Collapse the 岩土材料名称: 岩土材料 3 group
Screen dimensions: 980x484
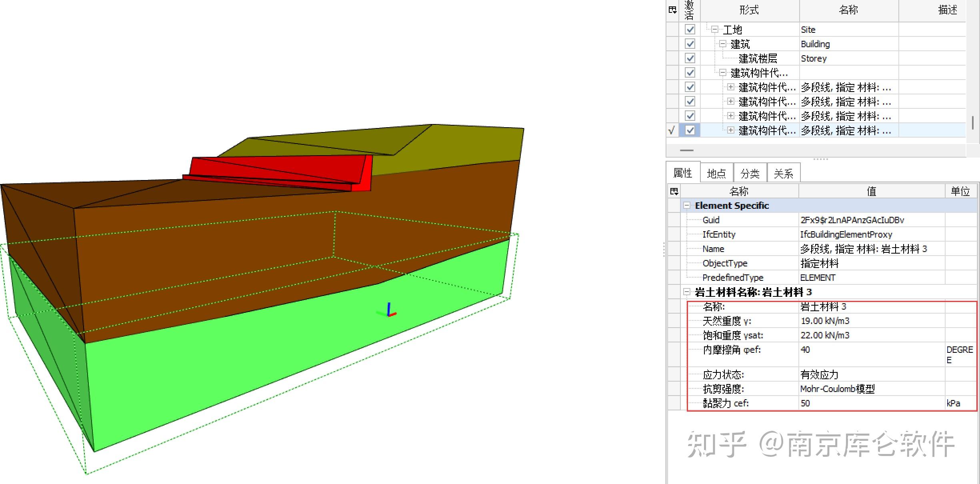pyautogui.click(x=687, y=292)
